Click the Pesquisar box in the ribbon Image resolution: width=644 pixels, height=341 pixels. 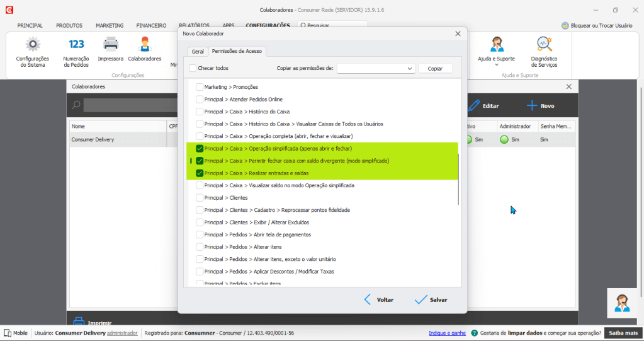point(332,25)
